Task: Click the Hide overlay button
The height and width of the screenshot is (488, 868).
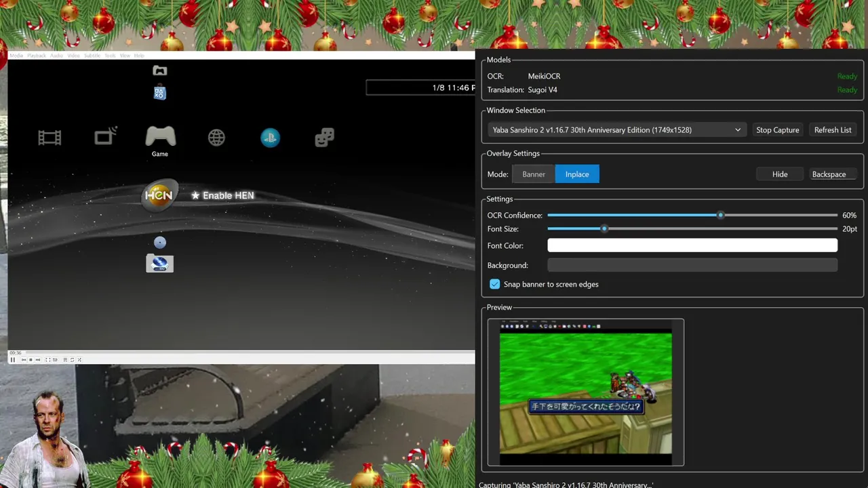Action: point(780,174)
